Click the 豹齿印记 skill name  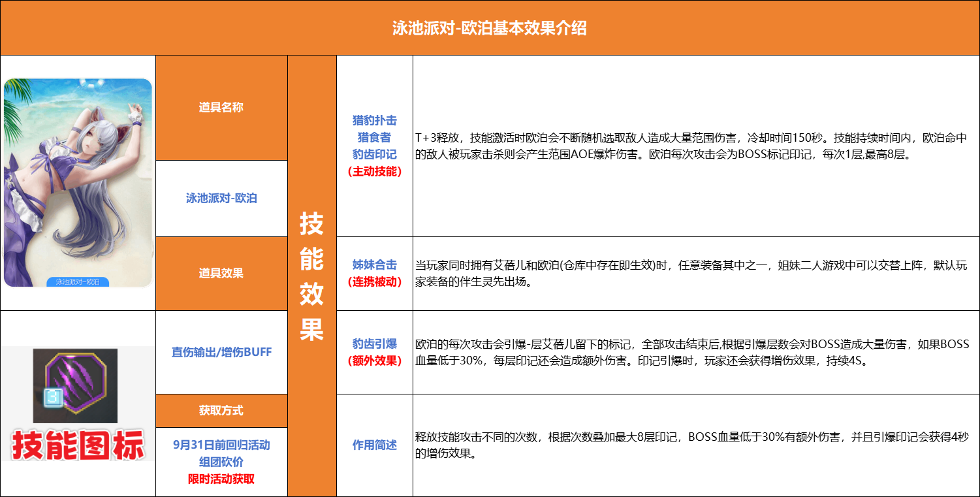click(375, 155)
